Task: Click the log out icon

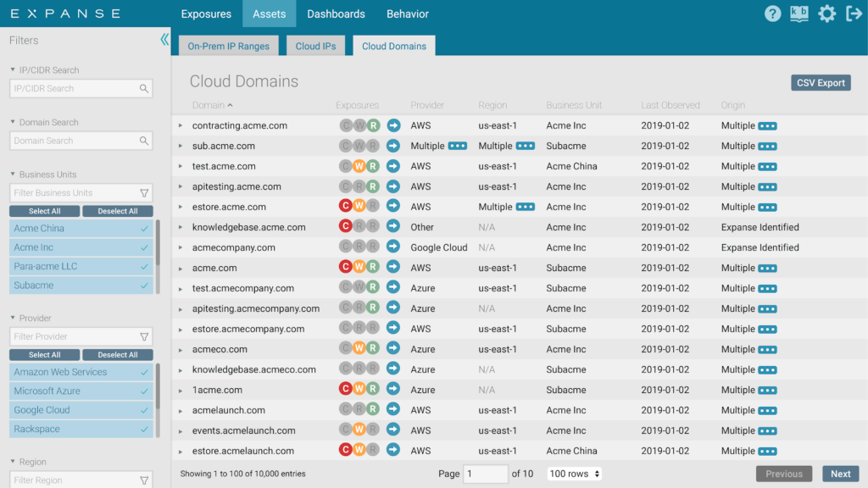Action: coord(854,14)
